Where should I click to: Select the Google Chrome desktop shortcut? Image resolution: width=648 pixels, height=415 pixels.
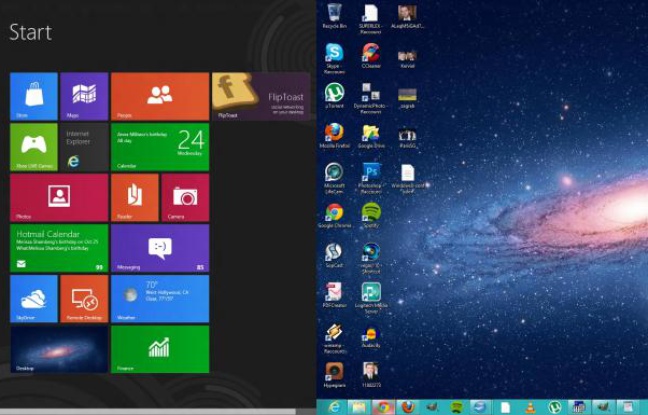click(334, 216)
